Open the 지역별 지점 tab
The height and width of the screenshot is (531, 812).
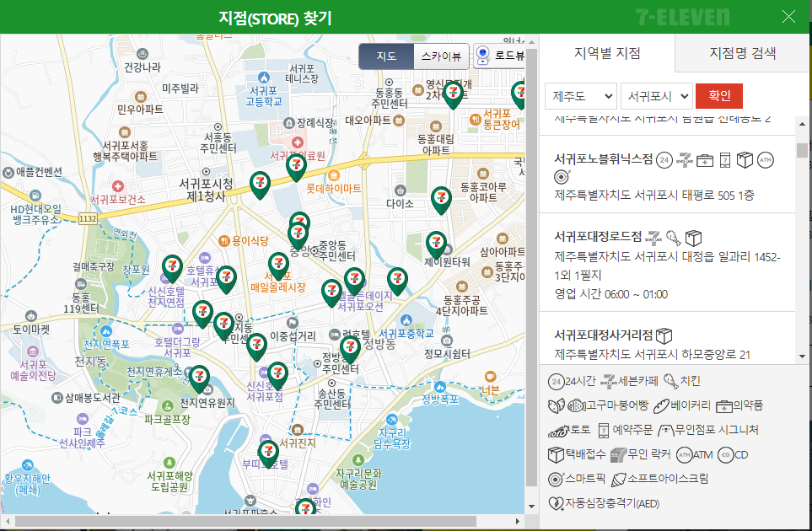tap(607, 53)
